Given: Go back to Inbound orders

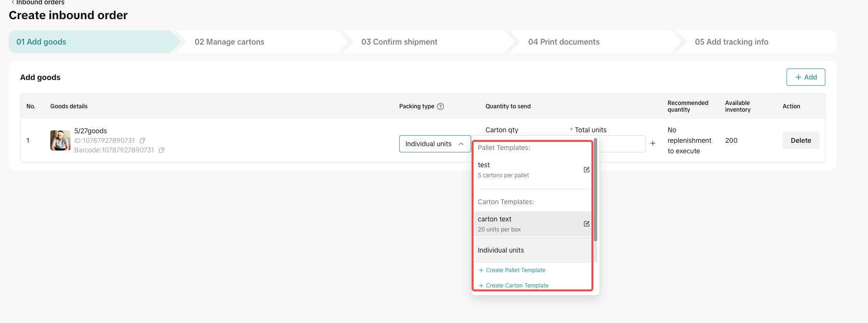Looking at the screenshot, I should 37,3.
